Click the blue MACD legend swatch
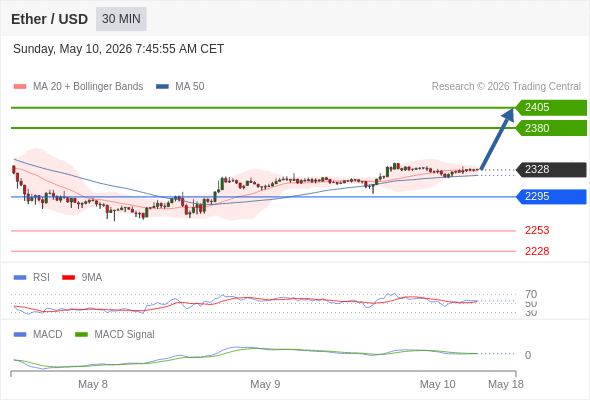Viewport: 590px width, 400px height. coord(20,335)
